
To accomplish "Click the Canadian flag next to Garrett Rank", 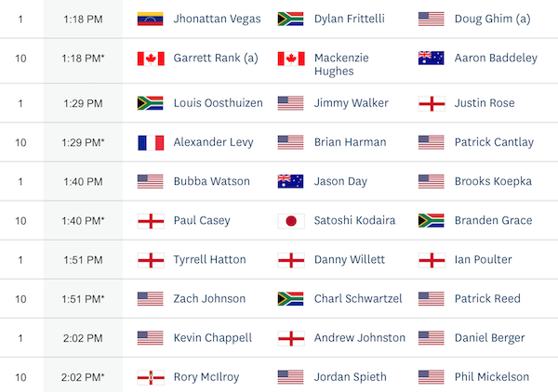I will click(151, 59).
